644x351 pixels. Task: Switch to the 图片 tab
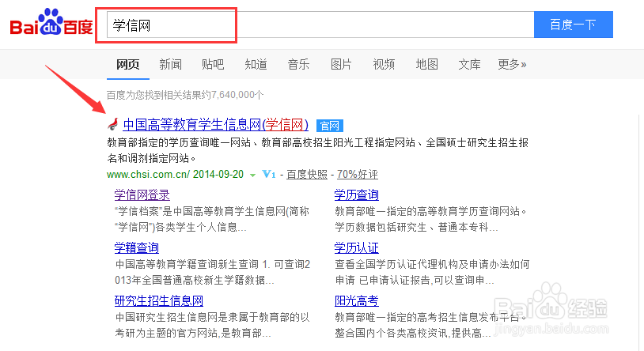click(x=341, y=64)
